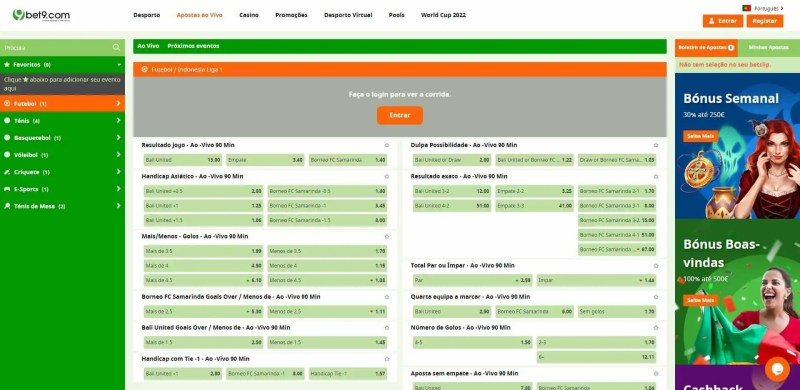
Task: Click the search magnifier icon in sidebar
Action: 116,47
